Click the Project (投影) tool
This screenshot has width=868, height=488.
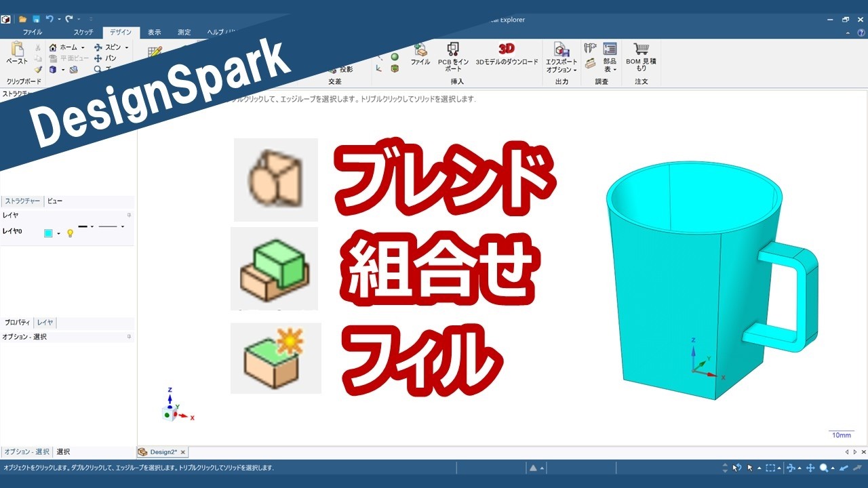click(341, 69)
